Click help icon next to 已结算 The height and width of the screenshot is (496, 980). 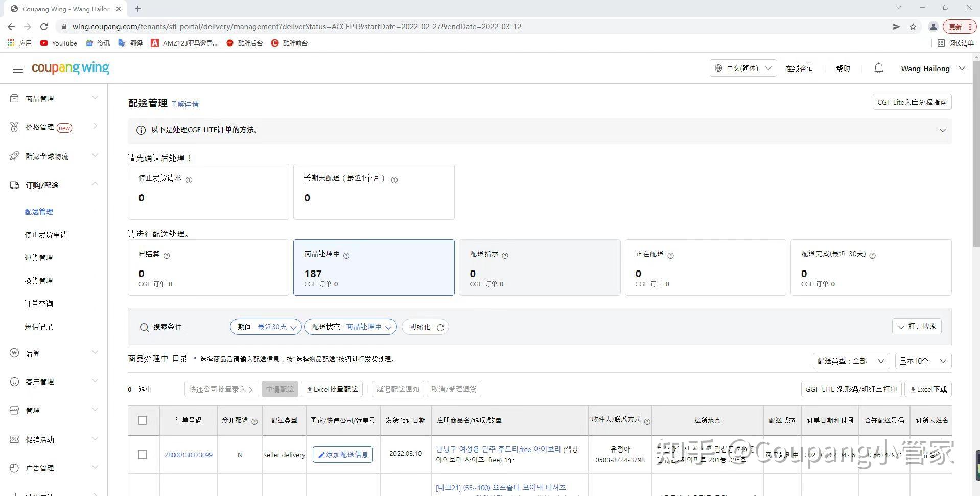(167, 256)
